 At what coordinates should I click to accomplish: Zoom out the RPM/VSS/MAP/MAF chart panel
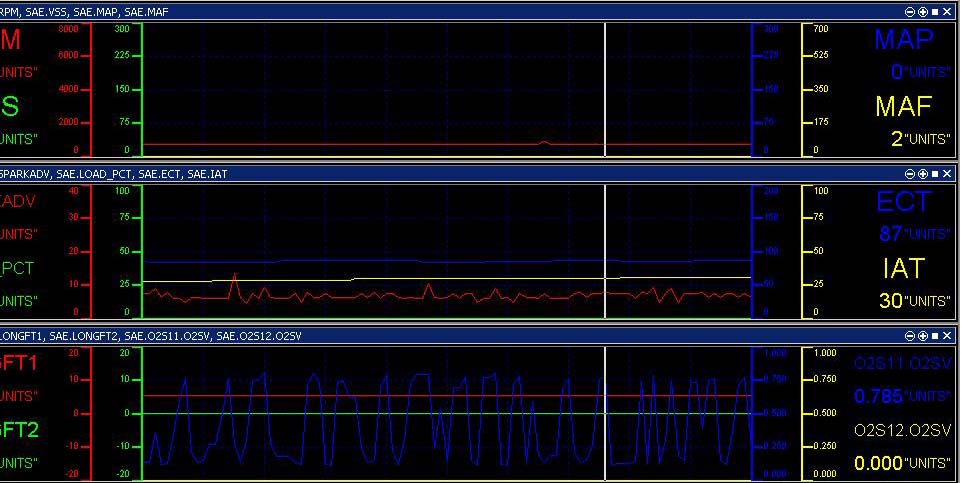click(910, 12)
